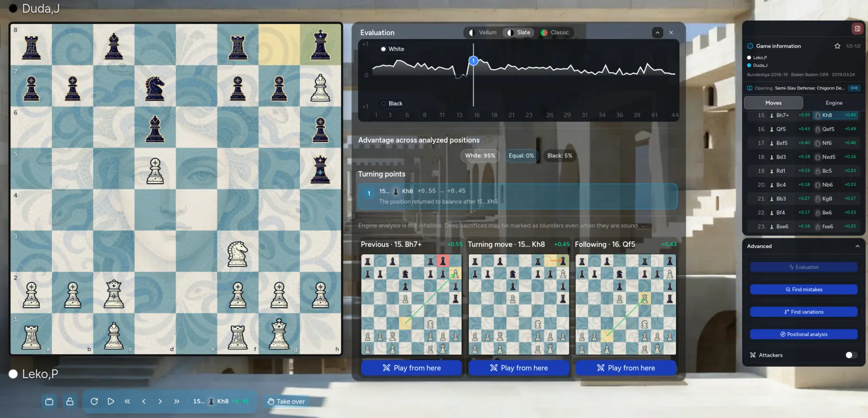The height and width of the screenshot is (418, 868).
Task: Toggle the White series in the graph legend
Action: coord(393,49)
